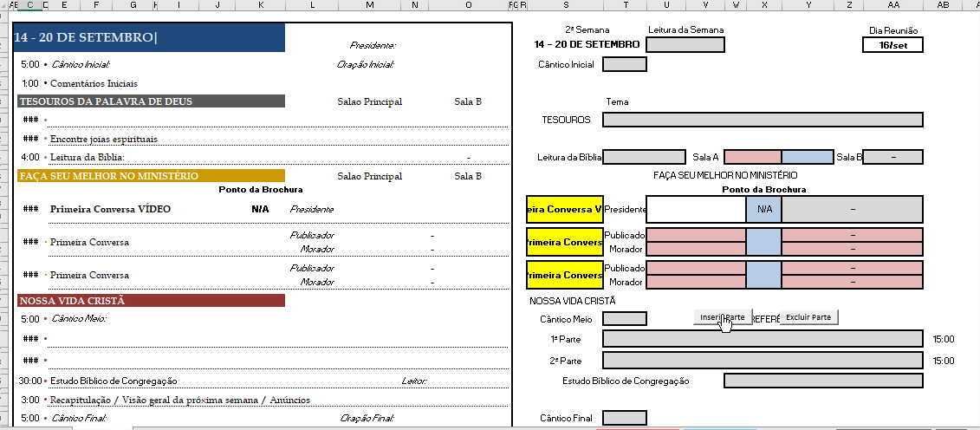Click the Excluir Parte button
The image size is (980, 430).
pyautogui.click(x=808, y=317)
